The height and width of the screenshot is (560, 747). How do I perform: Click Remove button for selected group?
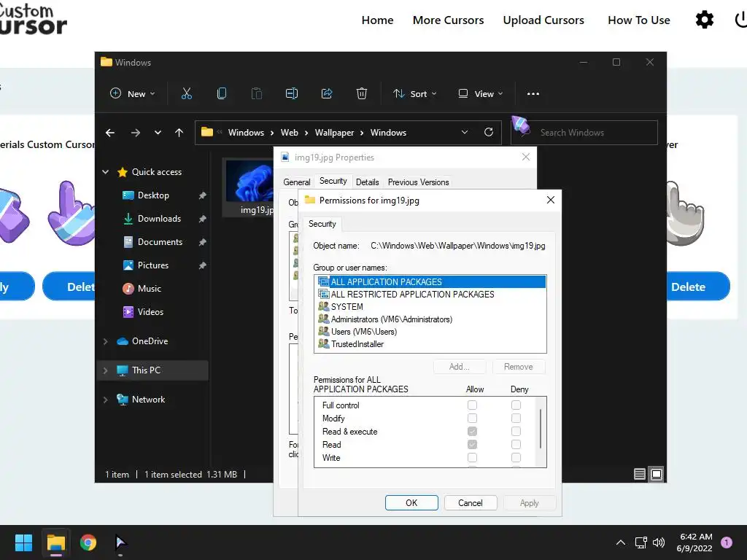pos(519,367)
